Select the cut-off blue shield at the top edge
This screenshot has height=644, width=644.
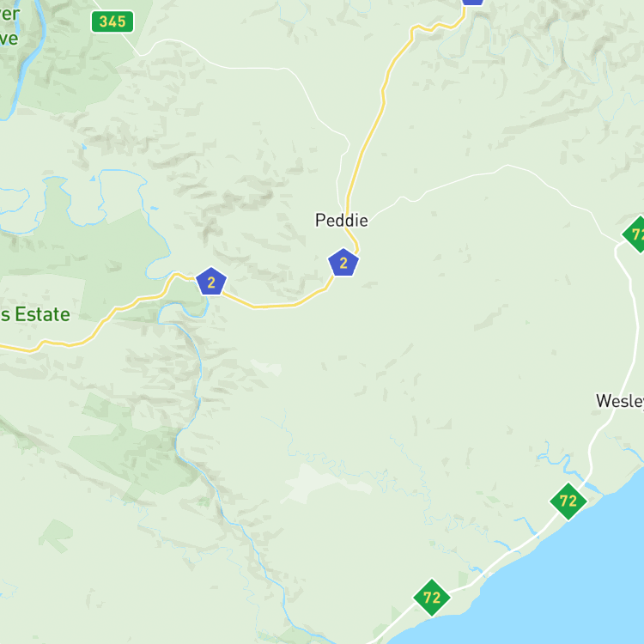tap(473, 2)
